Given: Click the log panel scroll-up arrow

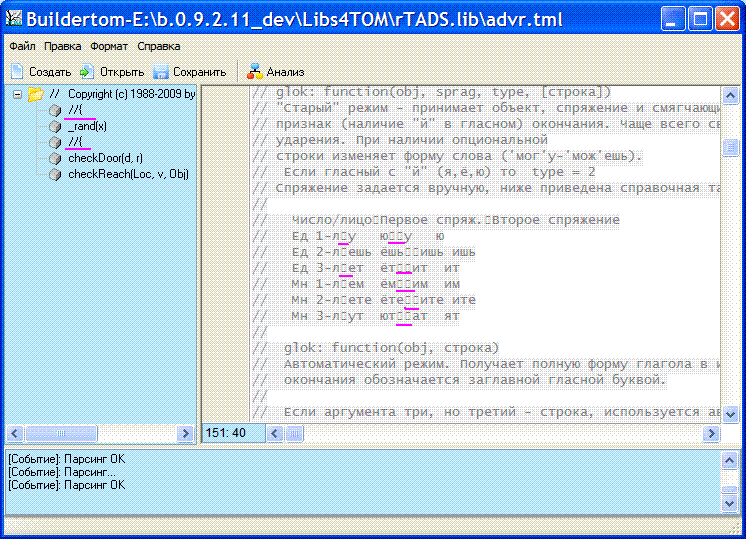Looking at the screenshot, I should coord(730,460).
